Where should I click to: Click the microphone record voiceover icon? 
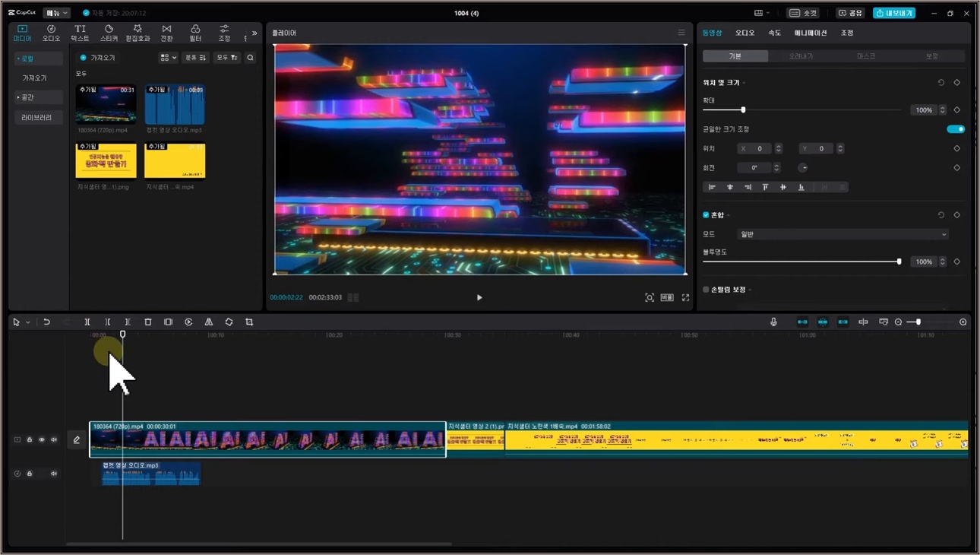coord(773,322)
